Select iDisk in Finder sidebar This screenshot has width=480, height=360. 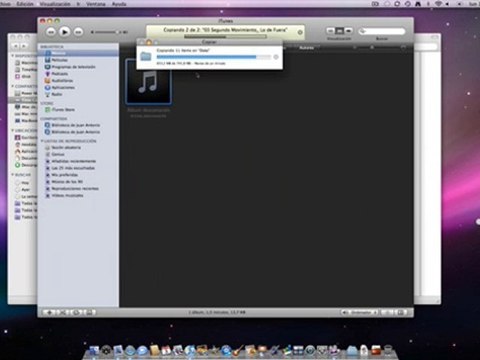pyautogui.click(x=23, y=76)
